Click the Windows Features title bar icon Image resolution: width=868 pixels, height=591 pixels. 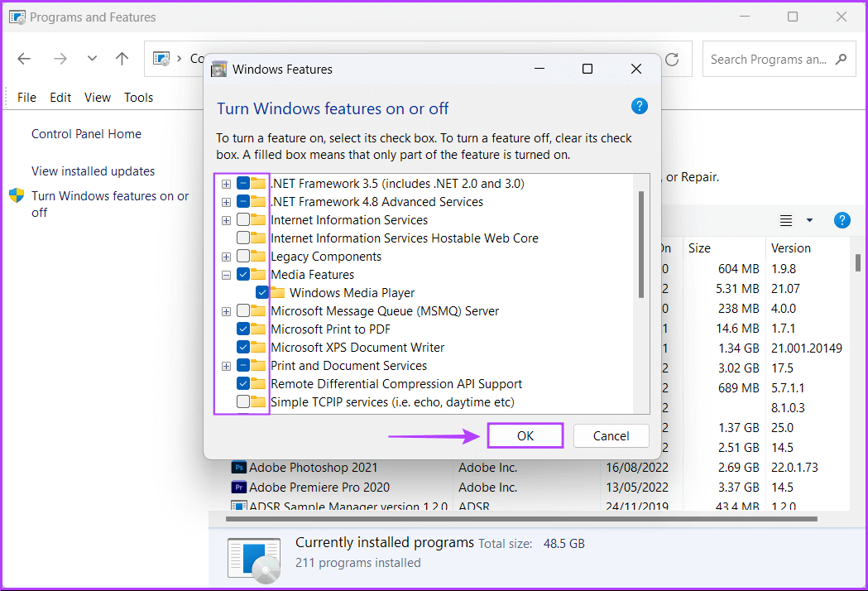pos(219,70)
